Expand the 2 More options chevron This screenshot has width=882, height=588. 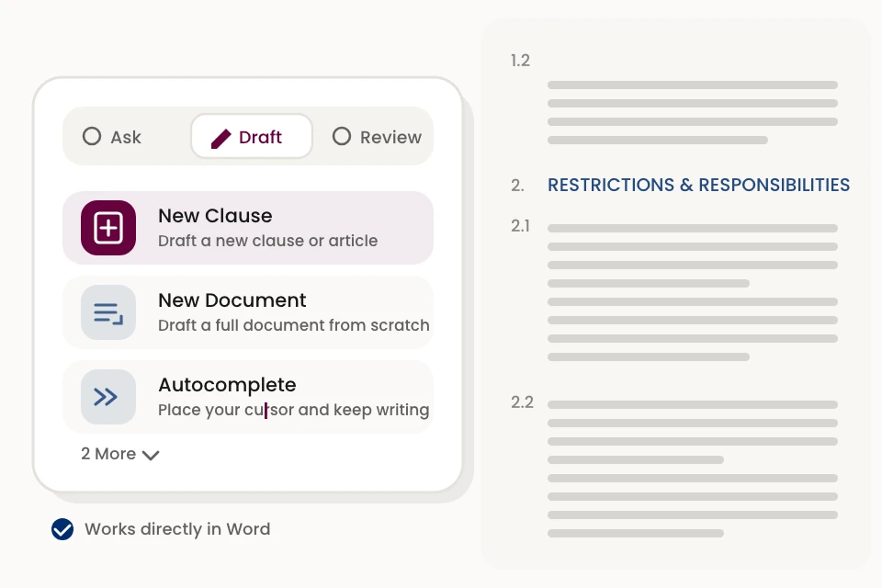[x=151, y=455]
